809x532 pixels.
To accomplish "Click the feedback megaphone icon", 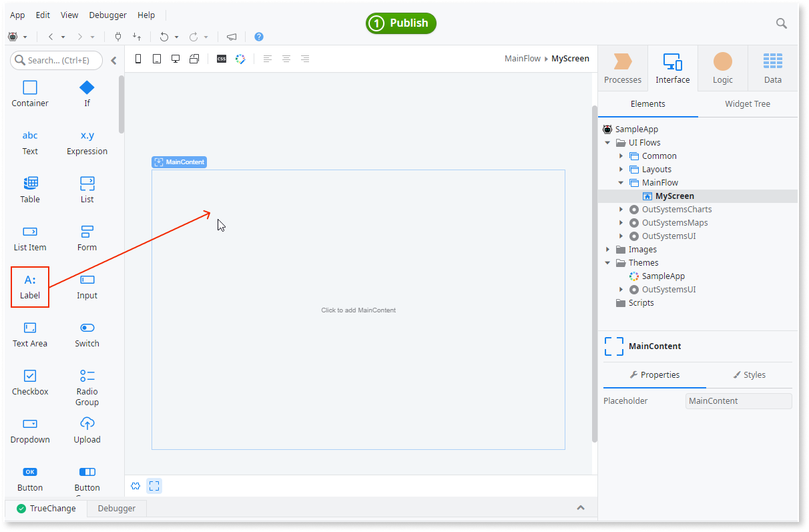I will [231, 37].
